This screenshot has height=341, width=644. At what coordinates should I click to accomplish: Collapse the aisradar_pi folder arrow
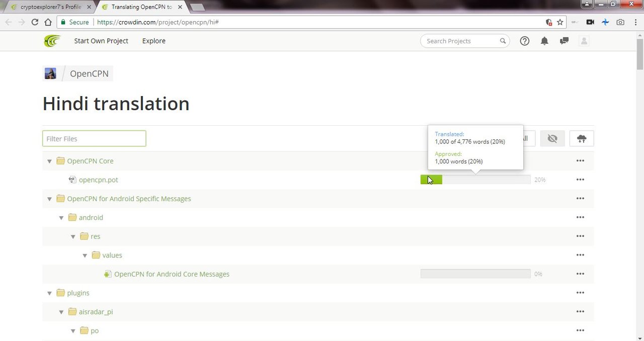tap(61, 312)
